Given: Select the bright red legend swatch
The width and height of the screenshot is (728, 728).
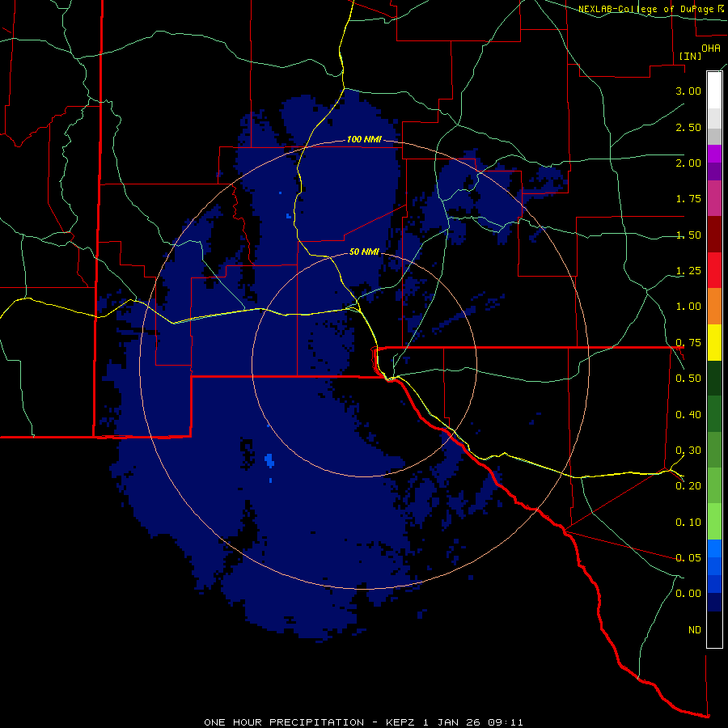Looking at the screenshot, I should click(714, 270).
